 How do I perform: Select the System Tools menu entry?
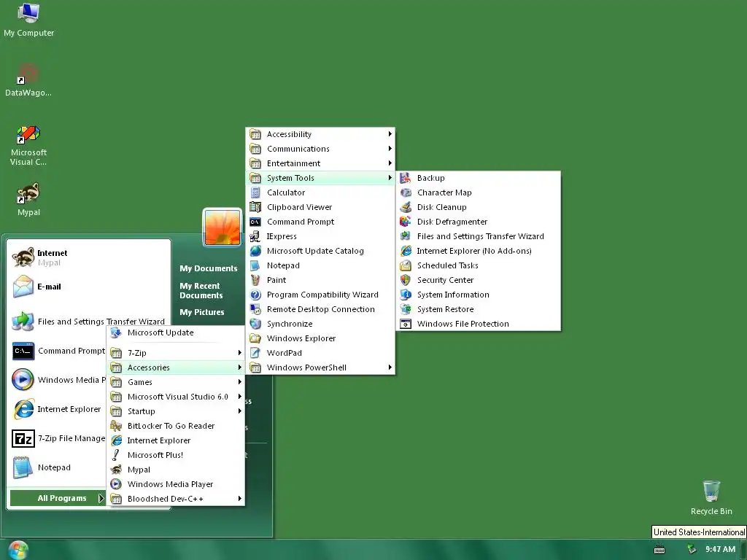321,178
